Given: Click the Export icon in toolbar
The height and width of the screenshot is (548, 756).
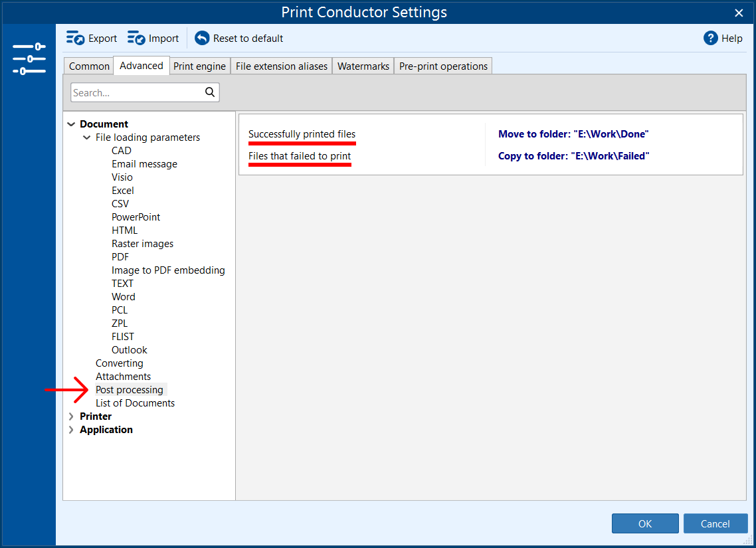Looking at the screenshot, I should 76,39.
